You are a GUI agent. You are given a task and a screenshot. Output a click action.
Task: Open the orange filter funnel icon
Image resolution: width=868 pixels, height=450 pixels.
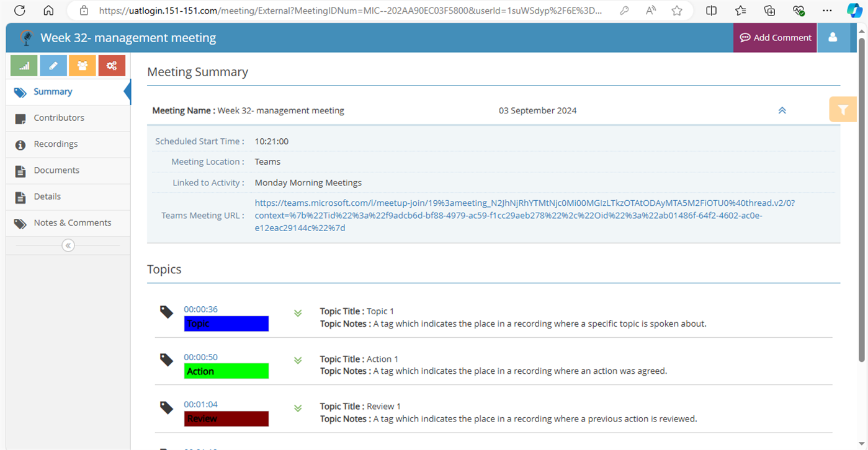coord(842,109)
